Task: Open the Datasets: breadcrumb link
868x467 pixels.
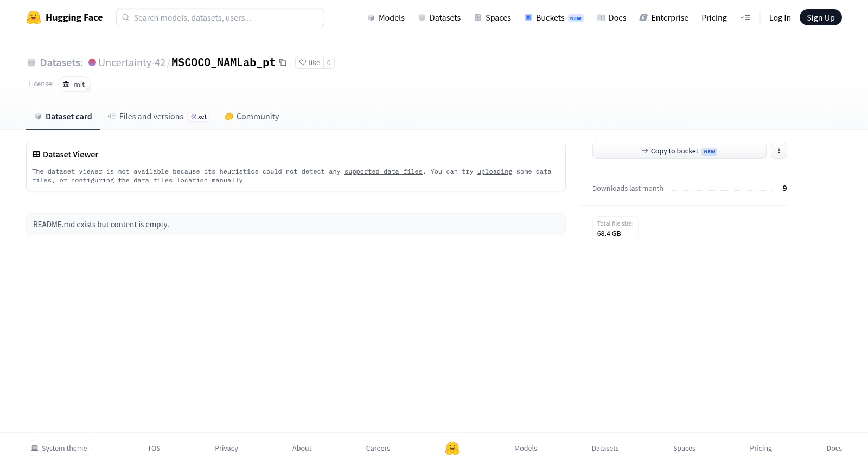Action: point(61,62)
